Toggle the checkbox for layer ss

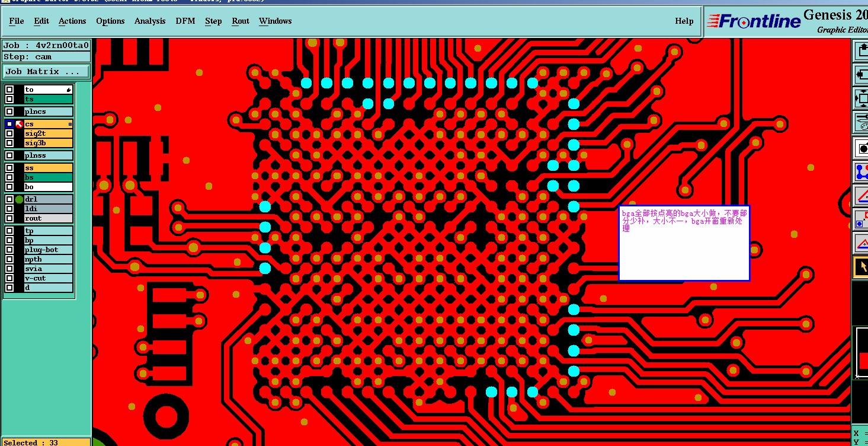coord(9,168)
